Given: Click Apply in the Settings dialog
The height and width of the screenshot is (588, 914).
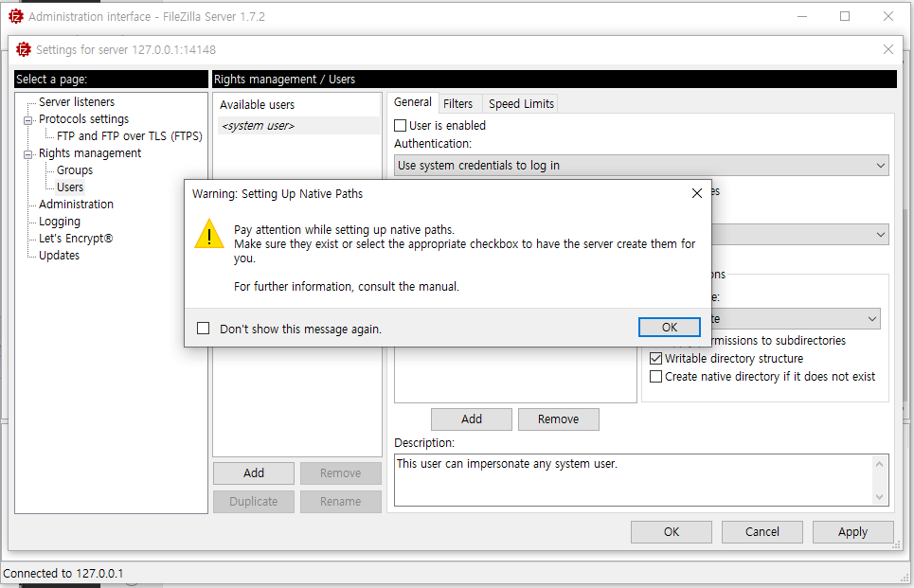Looking at the screenshot, I should pyautogui.click(x=852, y=532).
